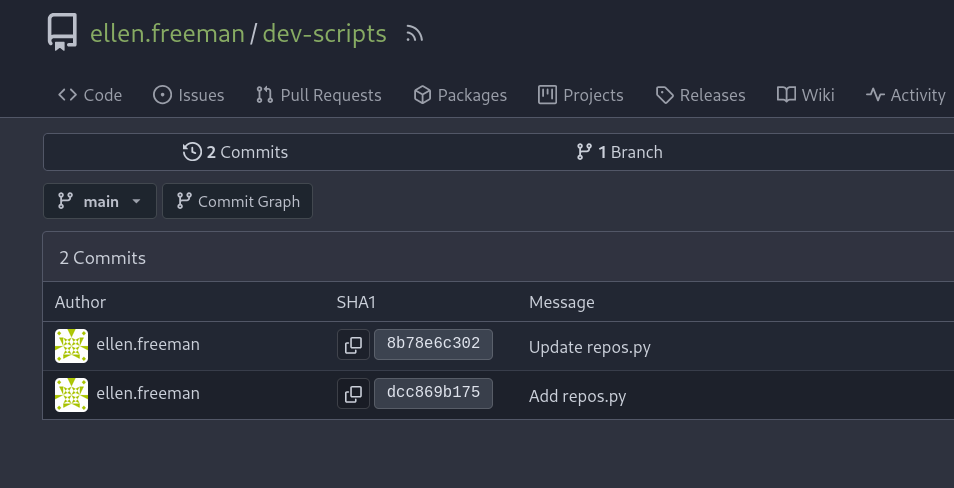This screenshot has height=488, width=954.
Task: Click ellen.freeman avatar in first commit row
Action: pos(72,345)
